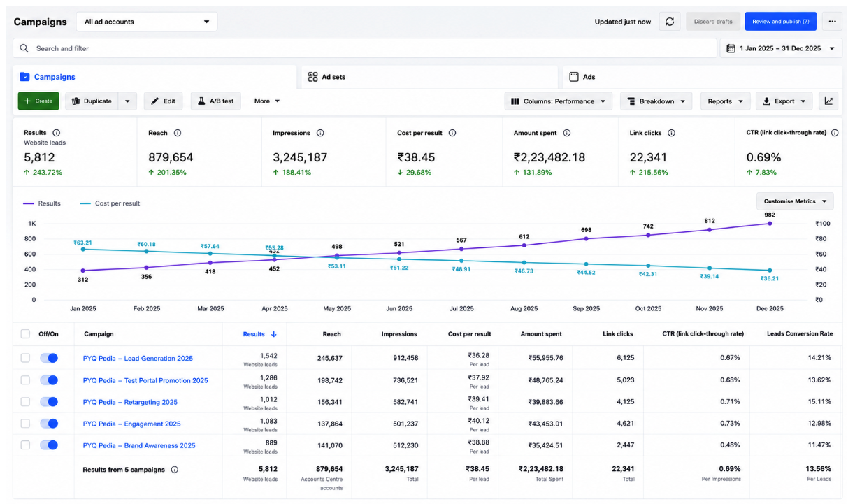
Task: Click the purple Results legend entry
Action: pyautogui.click(x=43, y=203)
